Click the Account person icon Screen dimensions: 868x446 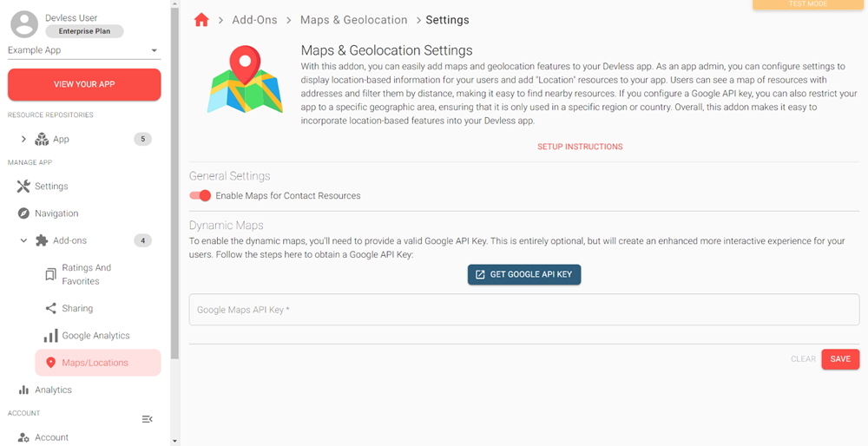click(23, 437)
